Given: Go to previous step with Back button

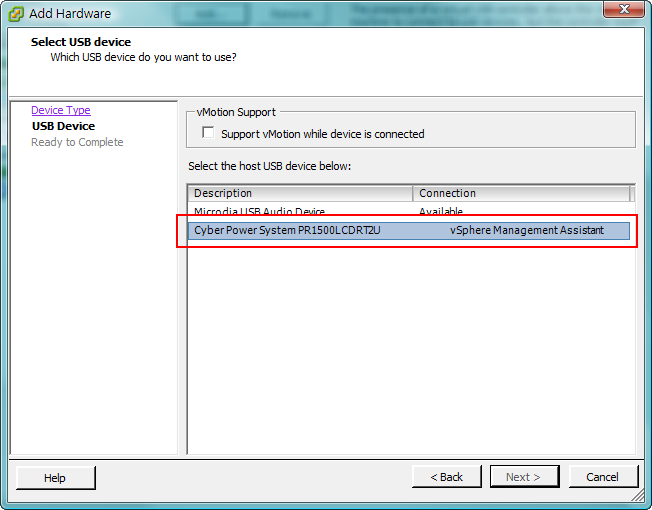Looking at the screenshot, I should click(x=447, y=477).
